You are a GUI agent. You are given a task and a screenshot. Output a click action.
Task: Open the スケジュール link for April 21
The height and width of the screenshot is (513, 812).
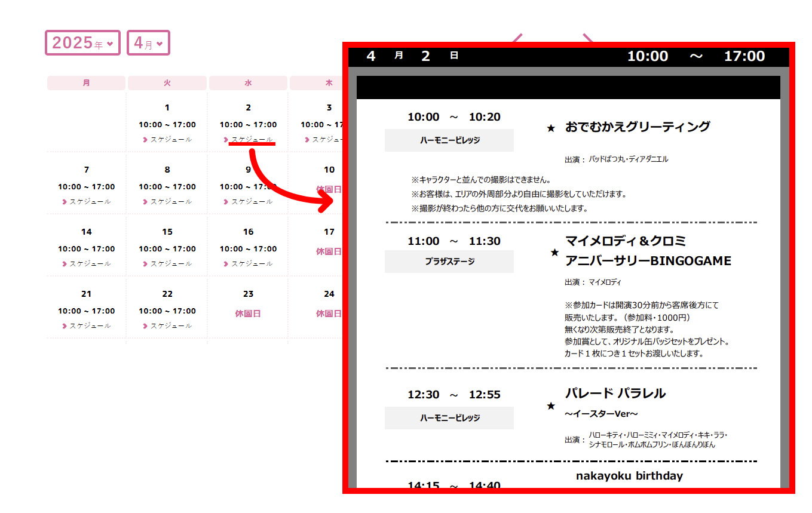(x=87, y=325)
